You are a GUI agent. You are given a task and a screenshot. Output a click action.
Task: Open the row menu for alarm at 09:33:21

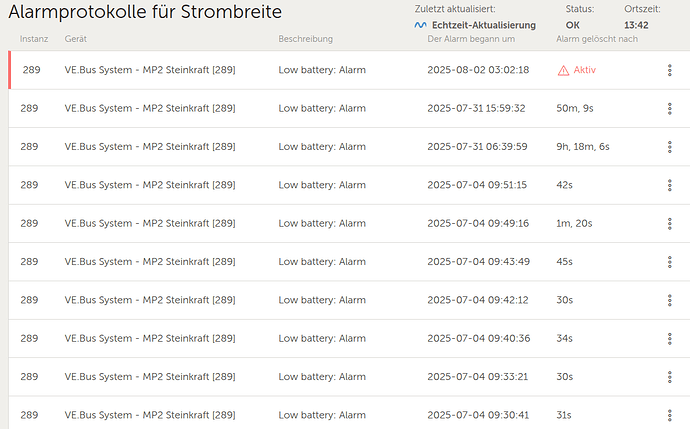[x=669, y=377]
